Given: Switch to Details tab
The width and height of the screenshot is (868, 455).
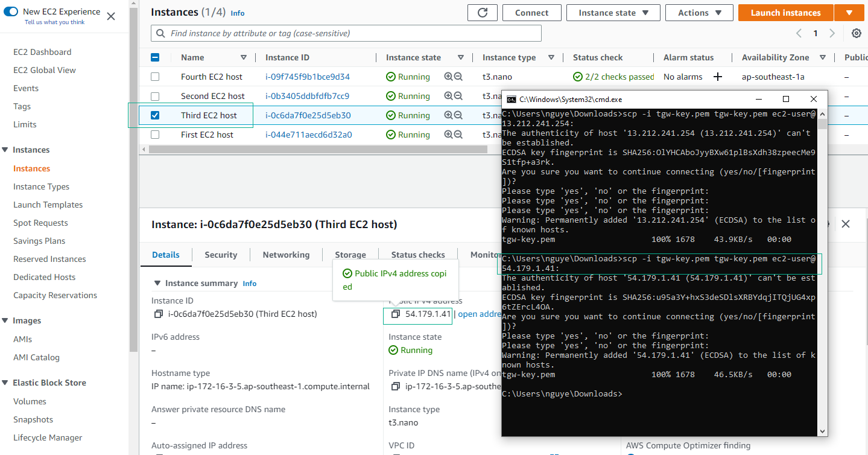Looking at the screenshot, I should pyautogui.click(x=166, y=255).
